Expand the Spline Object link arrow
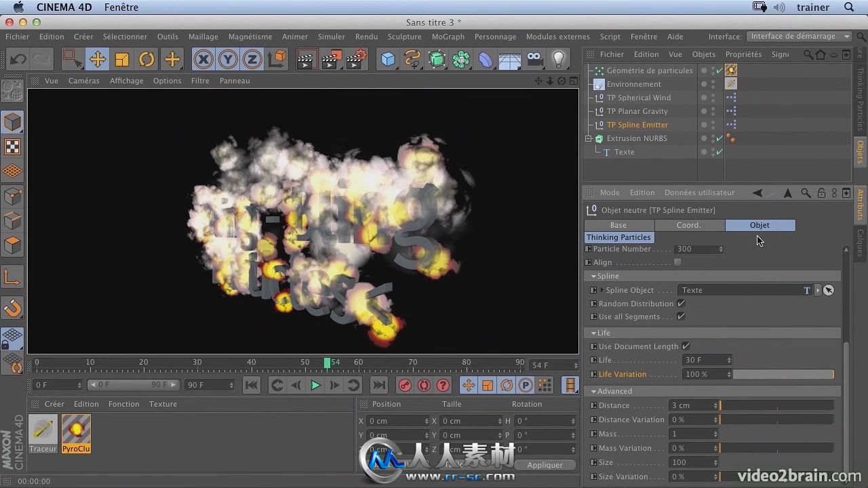 [601, 290]
